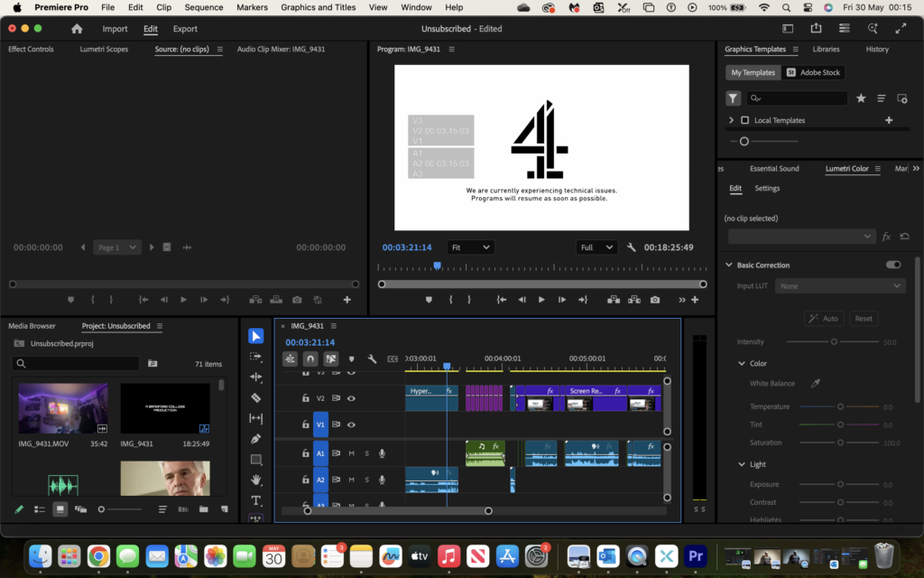Open the Import workspace
This screenshot has width=924, height=578.
[x=115, y=29]
